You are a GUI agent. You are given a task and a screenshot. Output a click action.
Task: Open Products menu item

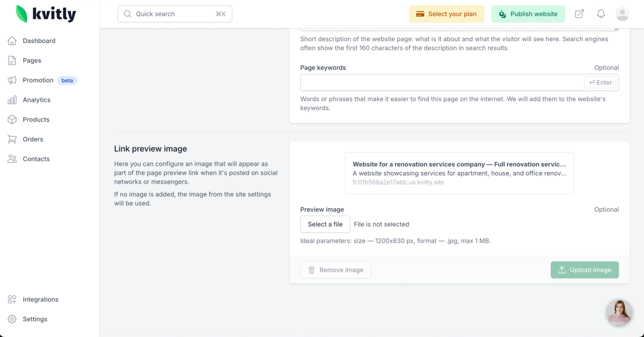click(x=36, y=120)
